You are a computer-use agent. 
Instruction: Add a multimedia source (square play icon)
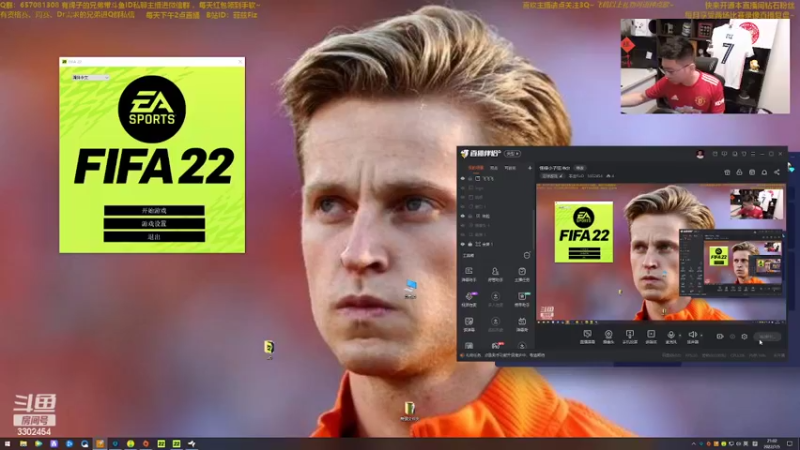(x=651, y=336)
